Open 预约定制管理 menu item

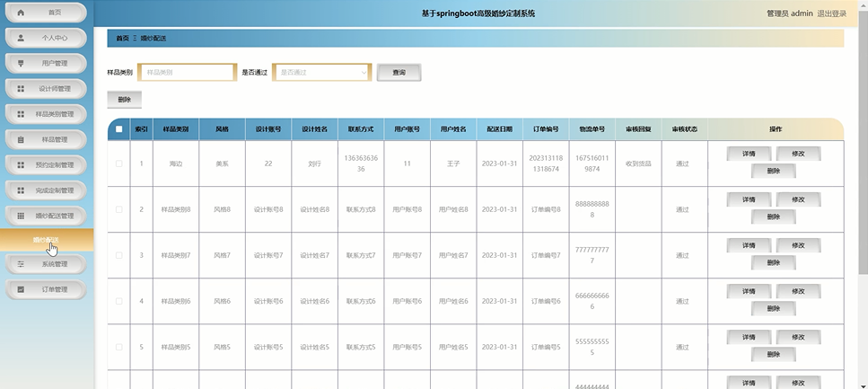pos(46,165)
